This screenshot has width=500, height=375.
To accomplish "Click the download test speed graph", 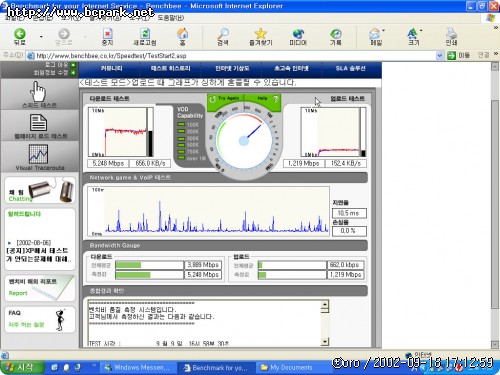I will (120, 132).
